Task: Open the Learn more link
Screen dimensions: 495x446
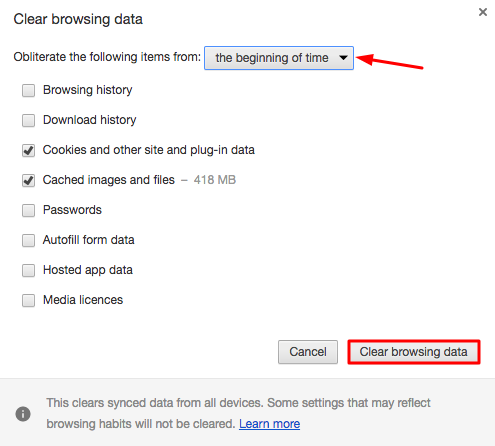Action: tap(269, 424)
